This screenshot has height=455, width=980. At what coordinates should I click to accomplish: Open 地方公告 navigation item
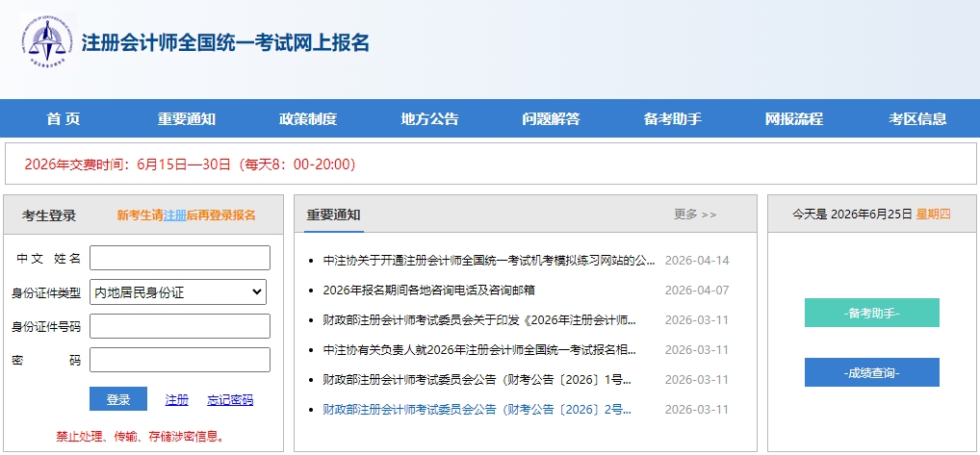point(429,118)
